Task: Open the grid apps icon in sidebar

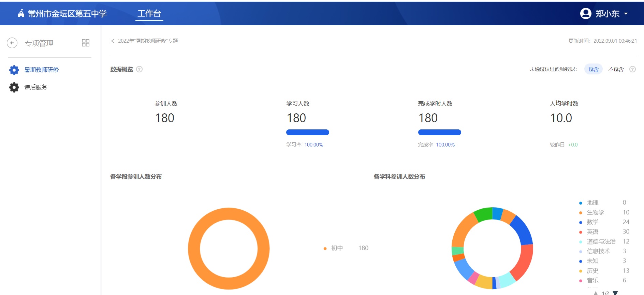Action: point(86,43)
